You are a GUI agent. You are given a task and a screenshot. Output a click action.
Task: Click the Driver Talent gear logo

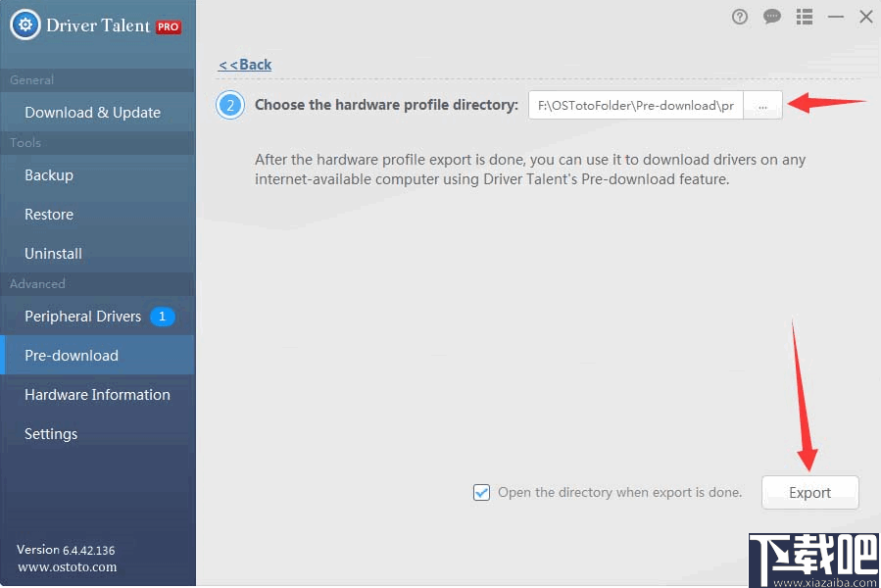tap(25, 24)
